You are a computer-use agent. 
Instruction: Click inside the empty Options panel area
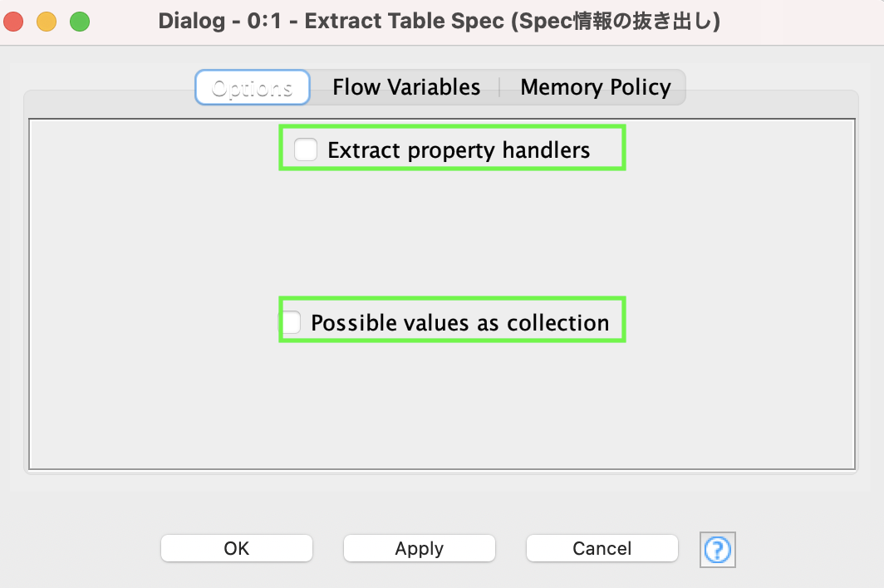click(440, 407)
